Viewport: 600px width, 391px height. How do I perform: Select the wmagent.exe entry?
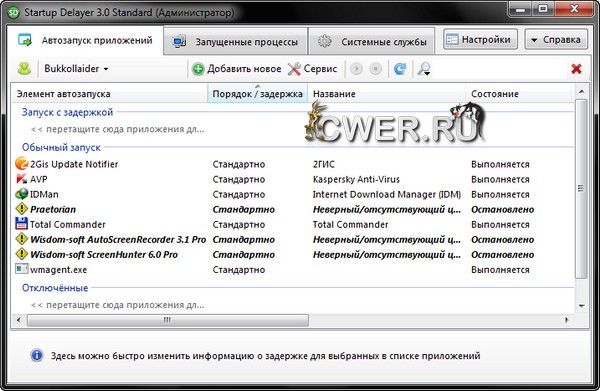(x=59, y=270)
